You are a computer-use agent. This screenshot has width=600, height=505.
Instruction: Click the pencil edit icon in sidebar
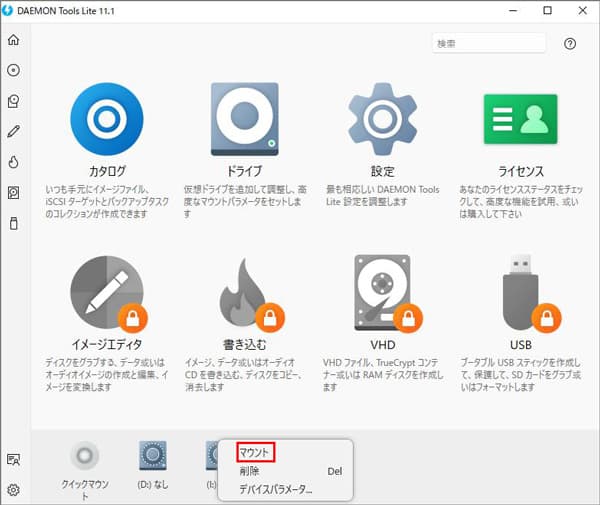[x=13, y=131]
